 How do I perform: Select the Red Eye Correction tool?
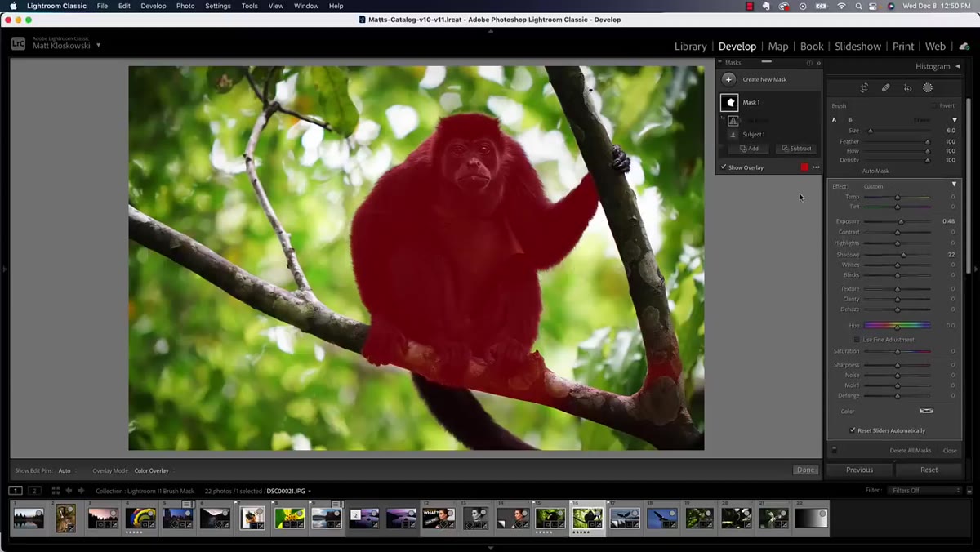(907, 87)
